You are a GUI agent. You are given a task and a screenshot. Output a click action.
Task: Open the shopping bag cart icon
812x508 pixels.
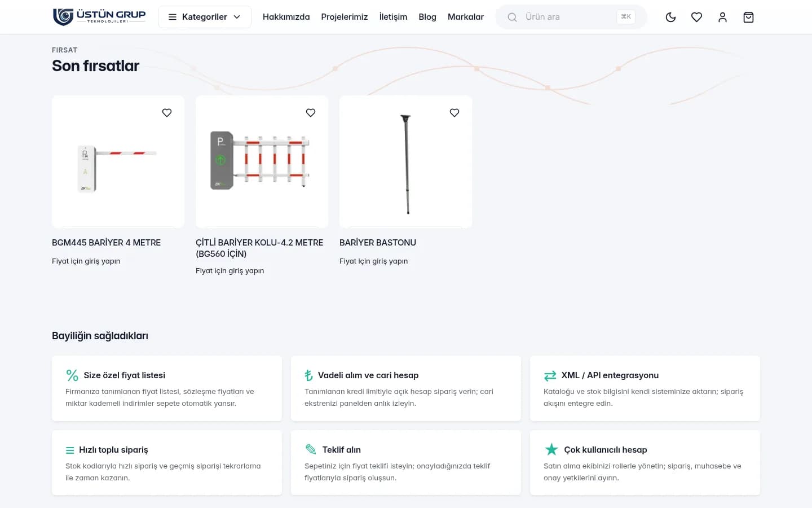[748, 17]
